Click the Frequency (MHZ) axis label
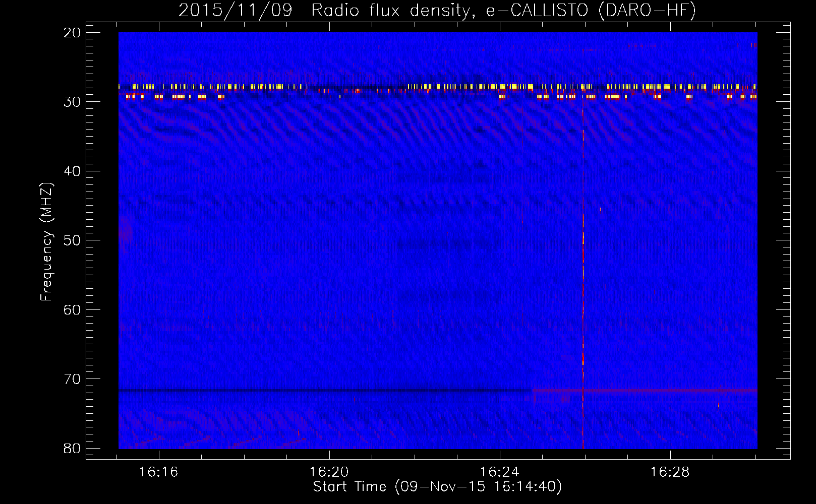816x504 pixels. tap(46, 241)
